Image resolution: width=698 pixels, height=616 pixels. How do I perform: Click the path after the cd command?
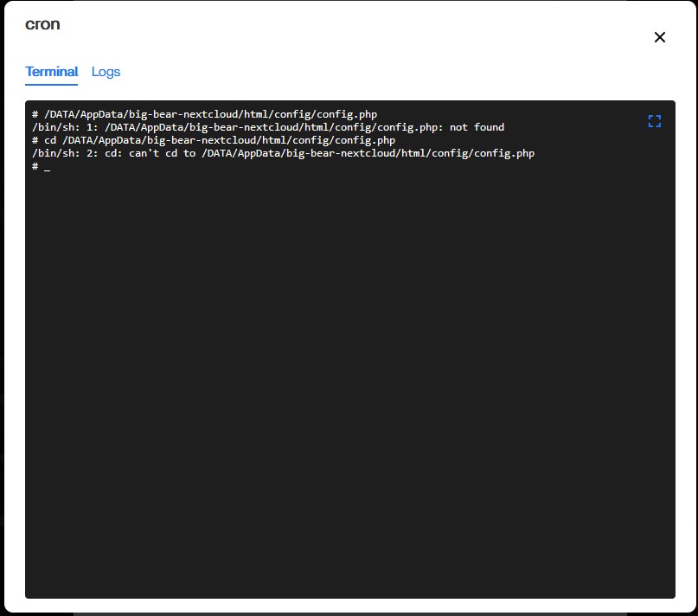[x=229, y=140]
